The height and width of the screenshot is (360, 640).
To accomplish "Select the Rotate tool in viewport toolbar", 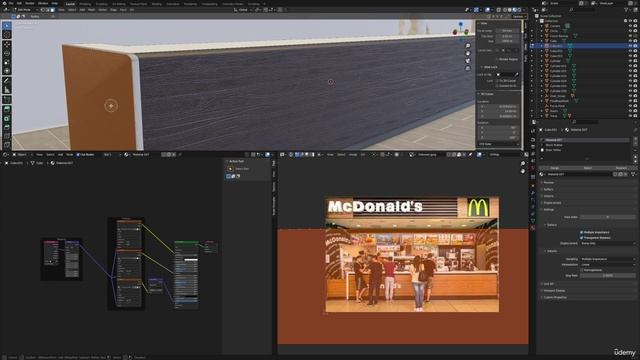I will tap(7, 53).
